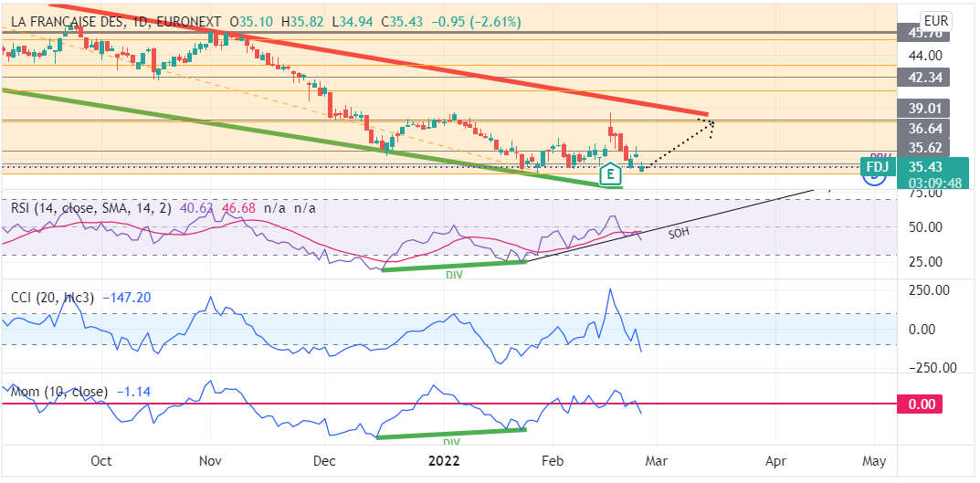Click the open price O35.10
The width and height of the screenshot is (980, 483).
pyautogui.click(x=252, y=23)
